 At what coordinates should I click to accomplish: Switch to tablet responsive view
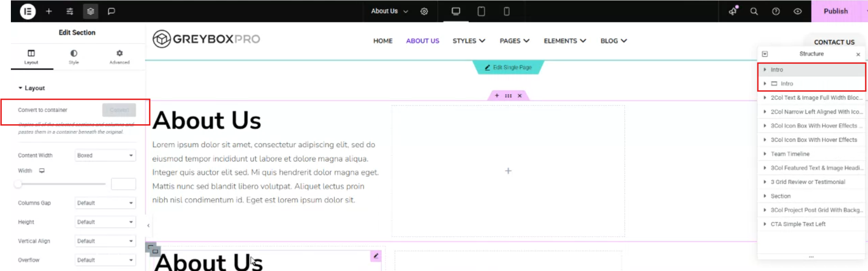pos(481,11)
